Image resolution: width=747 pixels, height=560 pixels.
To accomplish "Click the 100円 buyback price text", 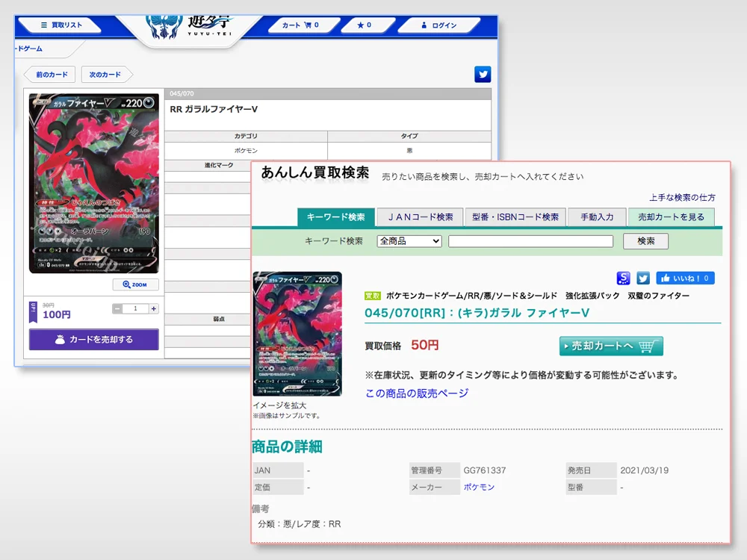I will click(57, 315).
